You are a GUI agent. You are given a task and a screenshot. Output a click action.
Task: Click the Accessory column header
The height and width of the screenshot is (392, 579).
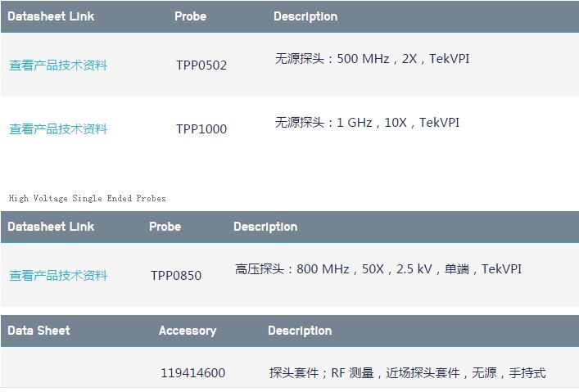point(188,331)
